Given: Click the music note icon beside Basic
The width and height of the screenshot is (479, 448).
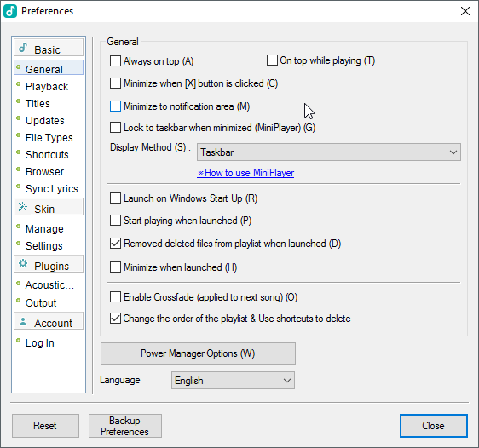Looking at the screenshot, I should click(x=23, y=48).
